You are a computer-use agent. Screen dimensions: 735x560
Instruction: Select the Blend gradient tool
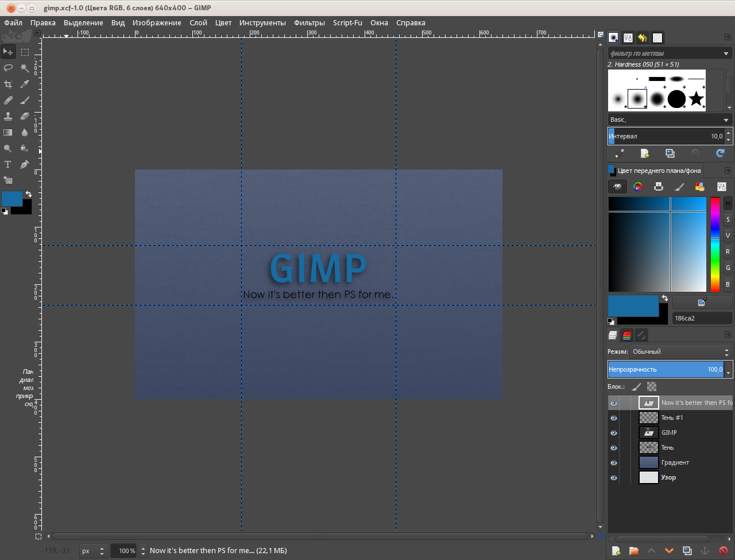8,132
